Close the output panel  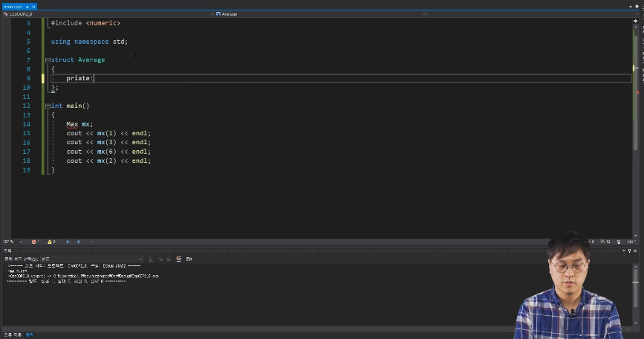[635, 251]
